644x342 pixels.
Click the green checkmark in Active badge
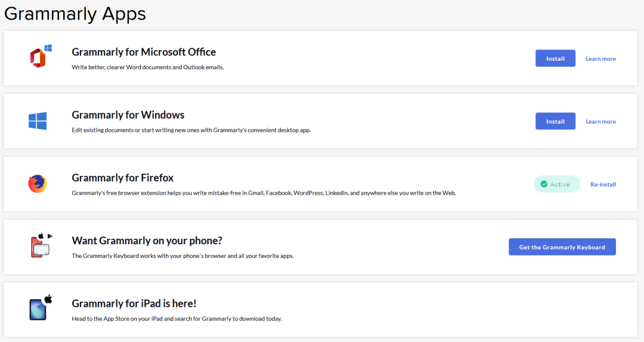(x=544, y=184)
